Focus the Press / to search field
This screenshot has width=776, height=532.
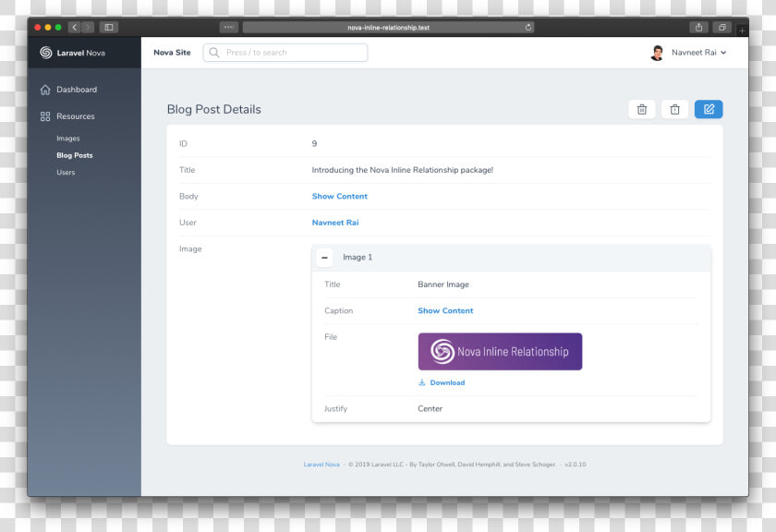coord(285,53)
